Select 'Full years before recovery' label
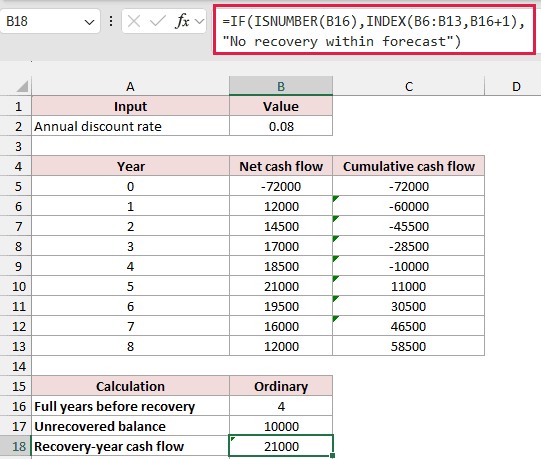541x459 pixels. pyautogui.click(x=130, y=406)
